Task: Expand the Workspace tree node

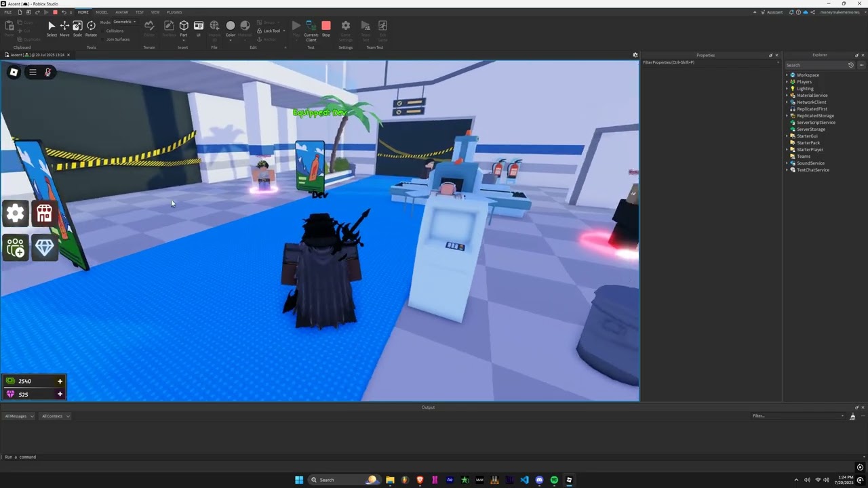Action: [787, 75]
